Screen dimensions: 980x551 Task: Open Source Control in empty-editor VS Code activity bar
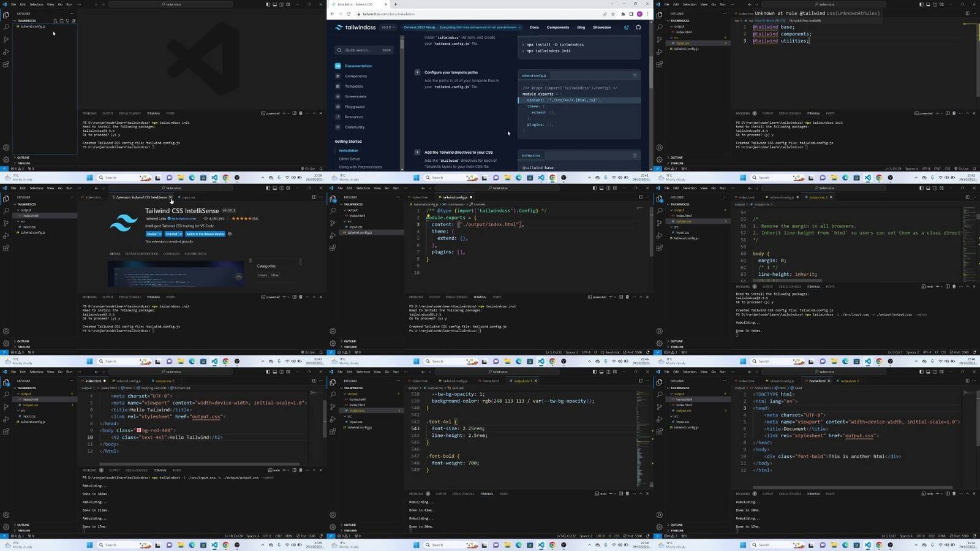pyautogui.click(x=6, y=39)
